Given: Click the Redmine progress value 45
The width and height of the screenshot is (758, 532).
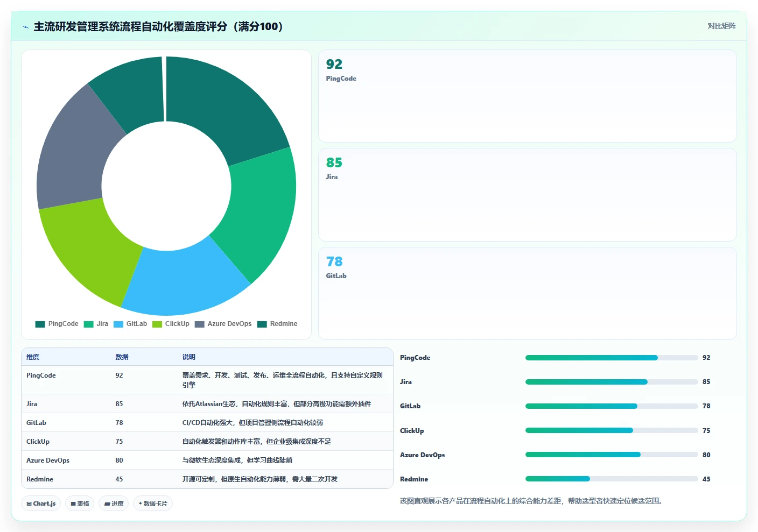Looking at the screenshot, I should [706, 479].
